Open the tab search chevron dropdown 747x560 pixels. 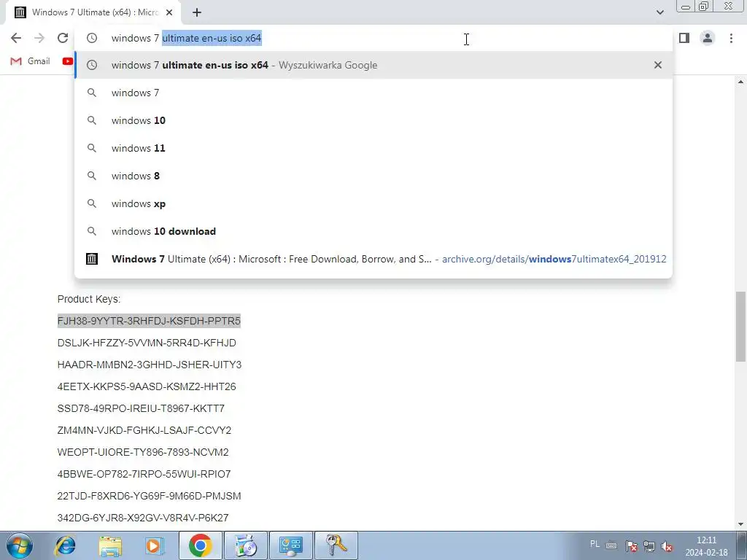point(659,12)
